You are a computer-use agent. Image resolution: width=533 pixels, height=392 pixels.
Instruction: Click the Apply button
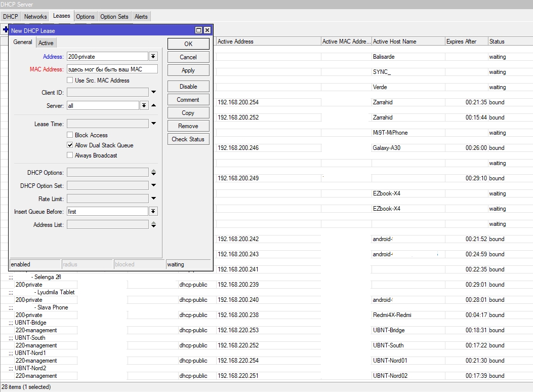point(188,70)
